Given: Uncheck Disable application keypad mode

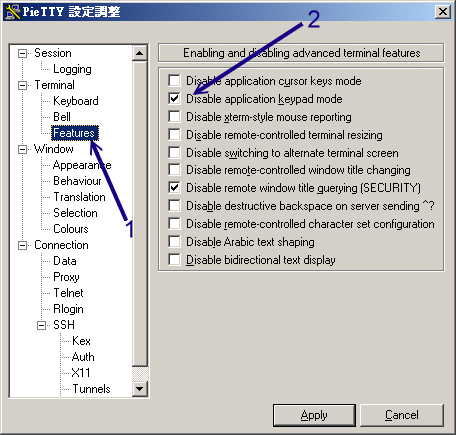Looking at the screenshot, I should tap(174, 99).
